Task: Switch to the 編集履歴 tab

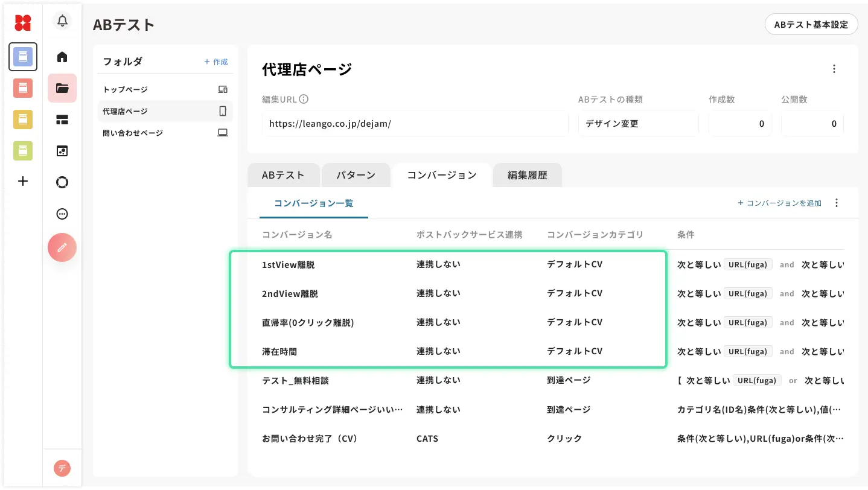Action: 527,176
